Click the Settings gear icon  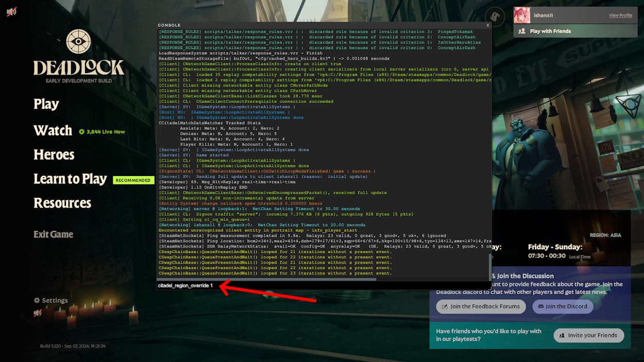tap(36, 300)
